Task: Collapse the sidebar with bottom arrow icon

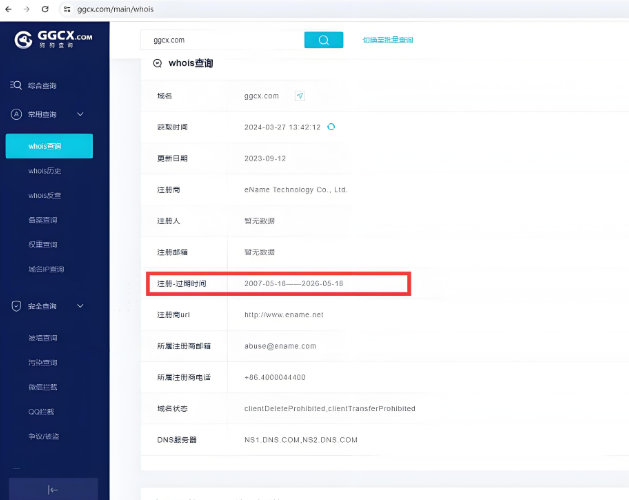Action: coord(53,489)
